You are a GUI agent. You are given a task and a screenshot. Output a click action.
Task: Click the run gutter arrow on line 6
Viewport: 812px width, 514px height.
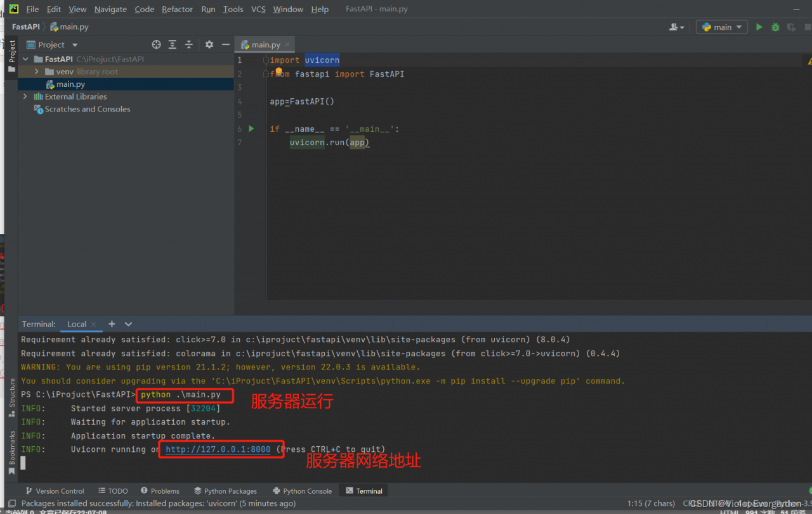251,129
